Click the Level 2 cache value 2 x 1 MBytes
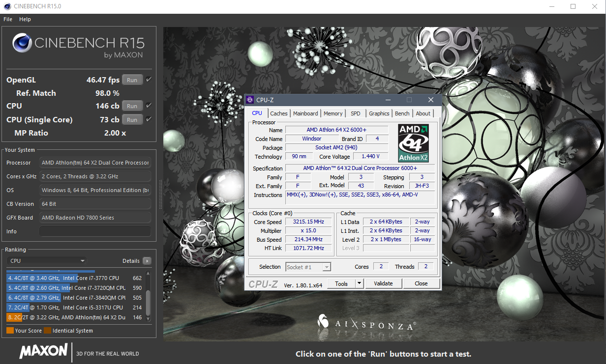Screen dimensions: 606x364 click(x=386, y=240)
